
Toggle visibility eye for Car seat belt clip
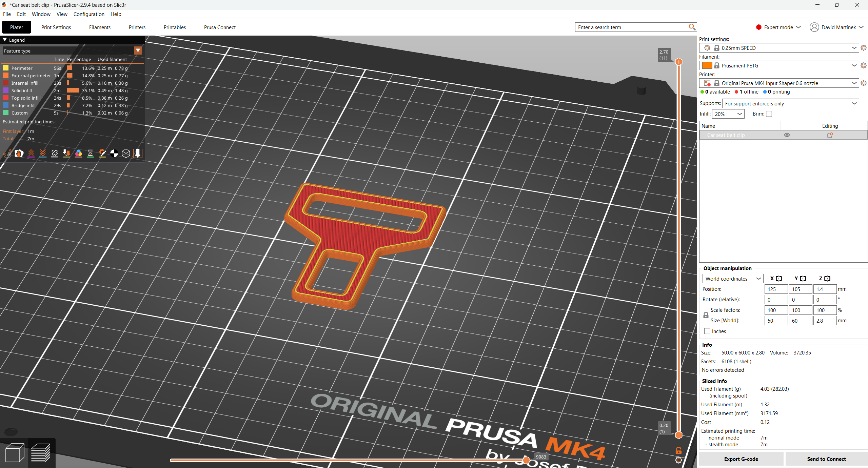787,135
